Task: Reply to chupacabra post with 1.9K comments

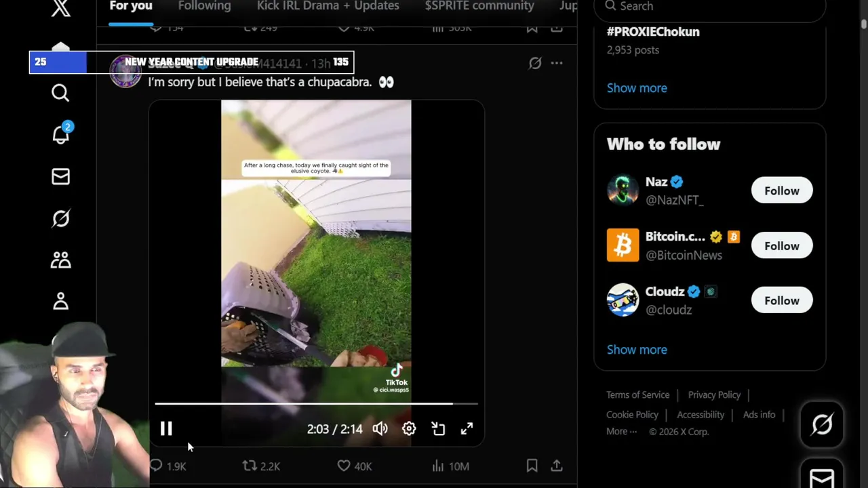Action: (x=167, y=466)
